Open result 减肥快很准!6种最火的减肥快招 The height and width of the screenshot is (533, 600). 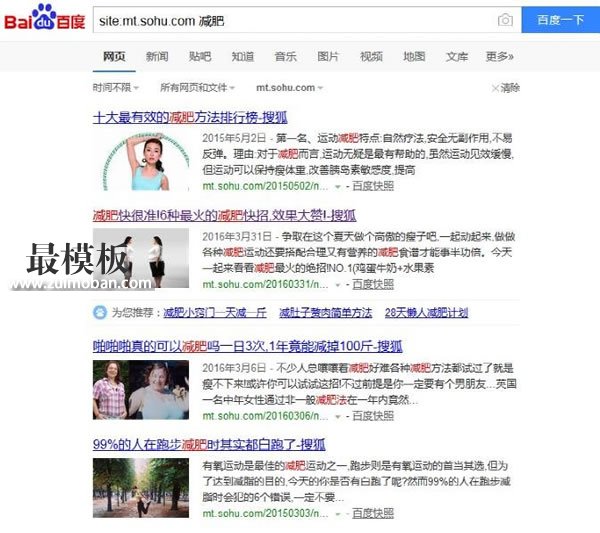[224, 215]
